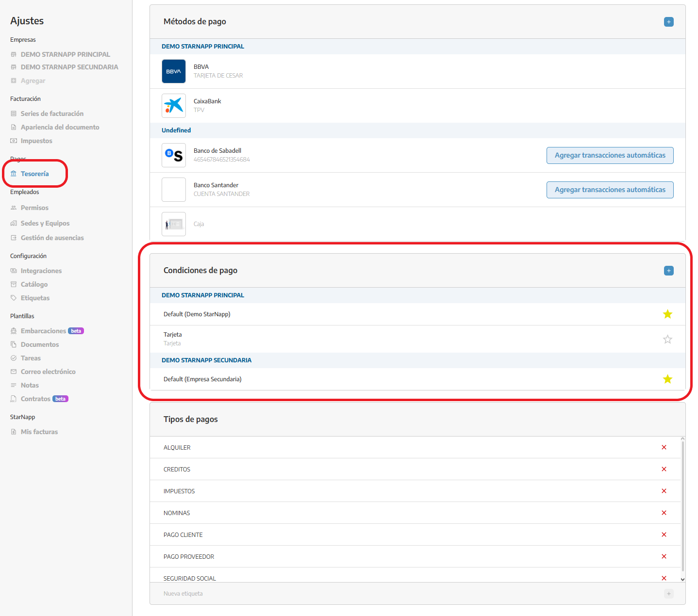Remove the NOMINAS payment type
This screenshot has width=698, height=616.
(x=664, y=513)
